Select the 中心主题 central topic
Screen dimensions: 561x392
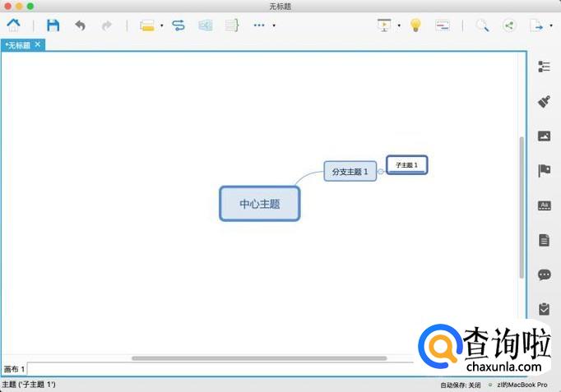[259, 204]
